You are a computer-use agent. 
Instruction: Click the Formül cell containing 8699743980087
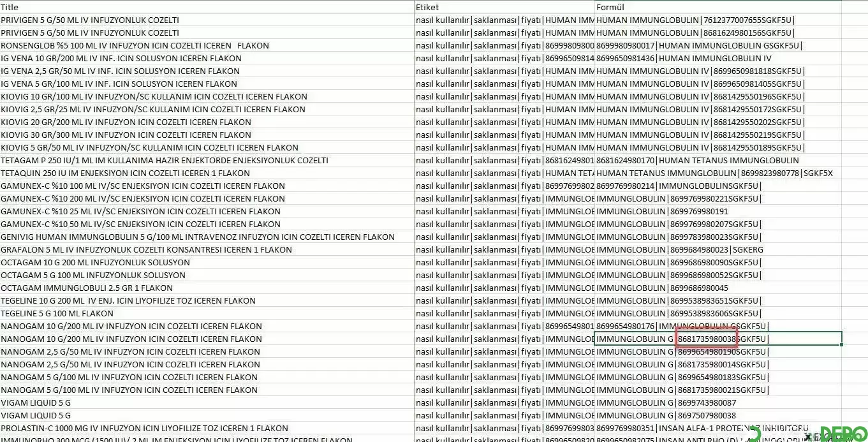(x=718, y=402)
